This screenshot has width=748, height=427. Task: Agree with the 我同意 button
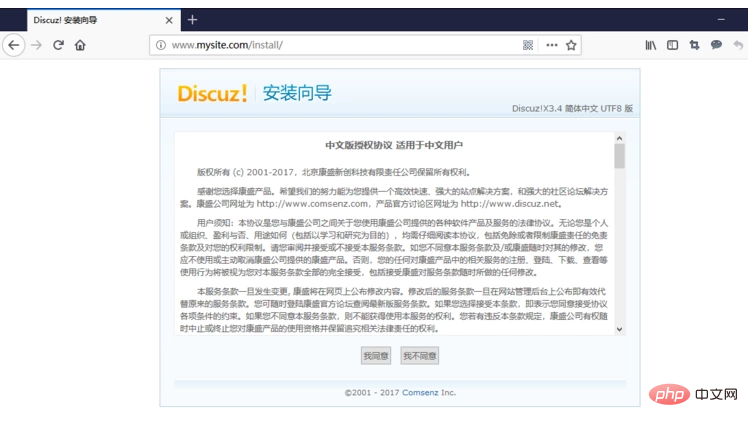376,355
